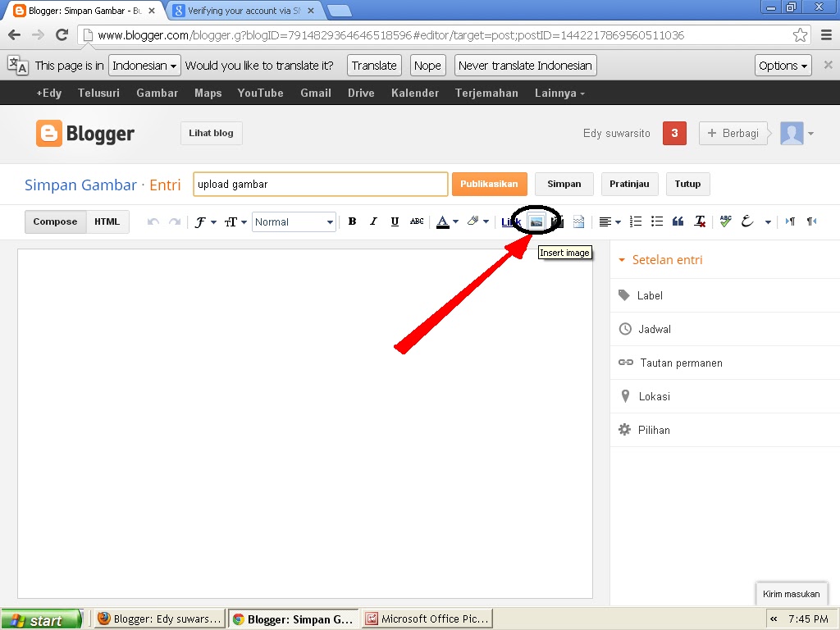Open the +Edy link
This screenshot has height=630, width=840.
pos(48,94)
